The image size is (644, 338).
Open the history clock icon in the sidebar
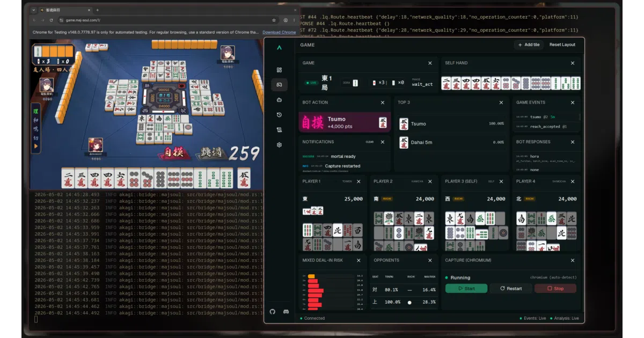(279, 115)
